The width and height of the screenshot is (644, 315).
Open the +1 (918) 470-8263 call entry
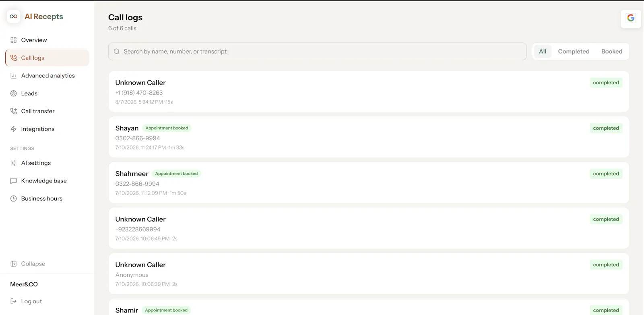pos(368,92)
